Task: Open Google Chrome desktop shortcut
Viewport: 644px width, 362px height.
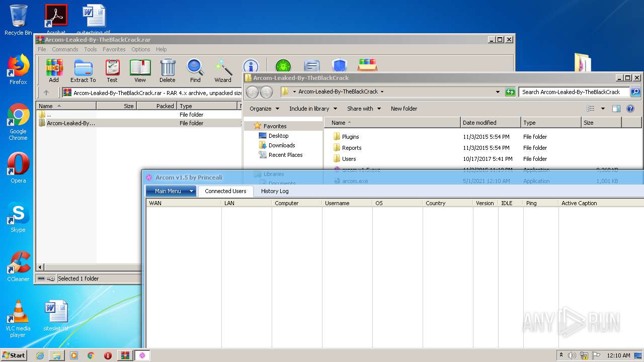Action: [x=18, y=122]
